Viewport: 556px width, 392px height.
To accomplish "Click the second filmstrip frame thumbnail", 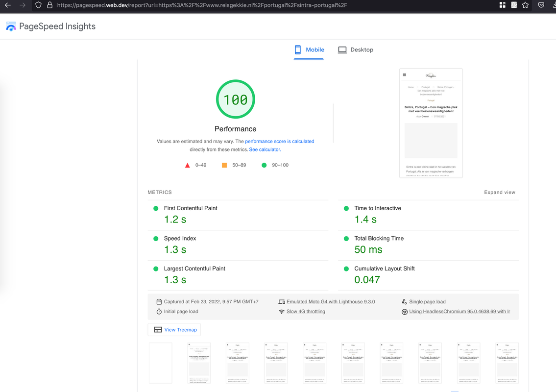I will [199, 363].
